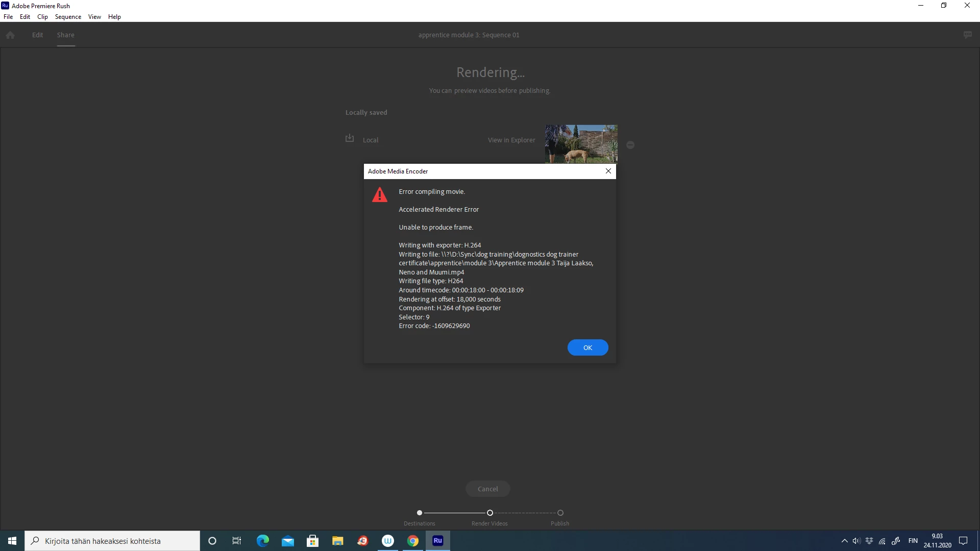
Task: Close the Adobe Media Encoder dialog
Action: [608, 171]
